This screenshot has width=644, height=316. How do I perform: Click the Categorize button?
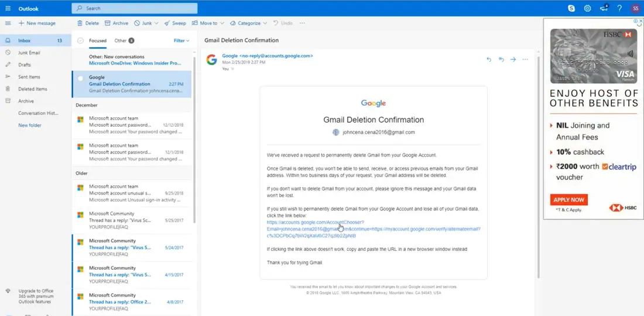[x=246, y=23]
